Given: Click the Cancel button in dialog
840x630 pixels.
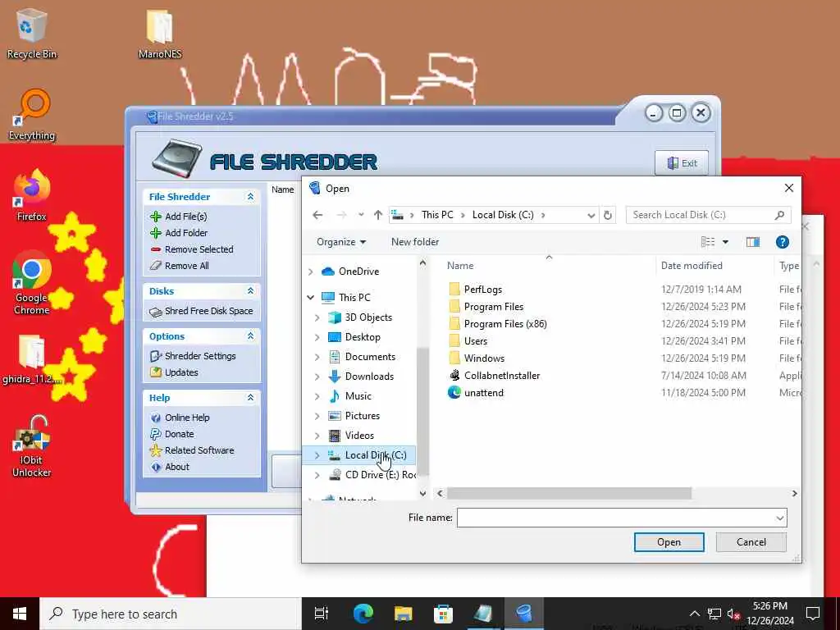Looking at the screenshot, I should [x=751, y=542].
